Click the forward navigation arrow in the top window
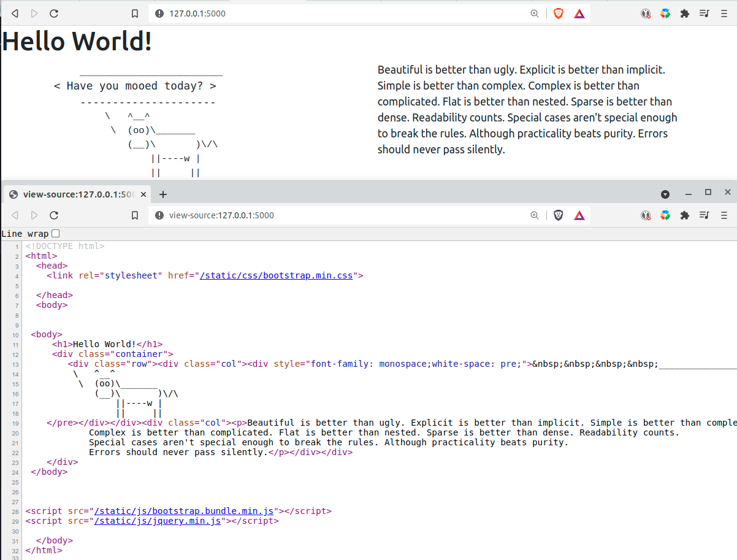The height and width of the screenshot is (560, 737). tap(35, 13)
